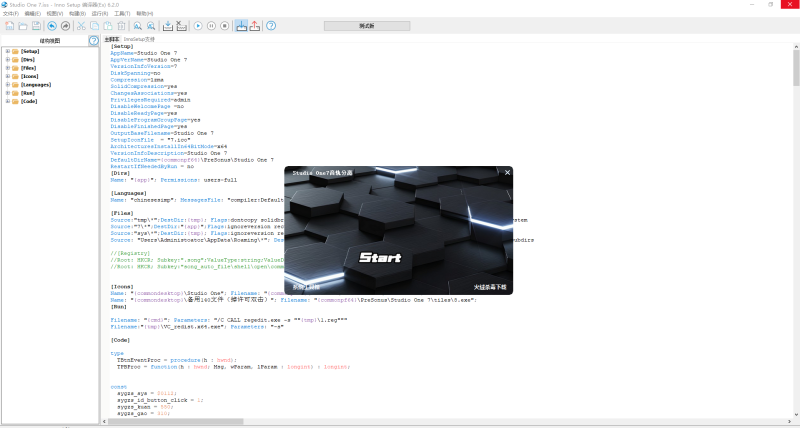Image resolution: width=800 pixels, height=428 pixels.
Task: Click the Paste clipboard icon
Action: point(108,26)
